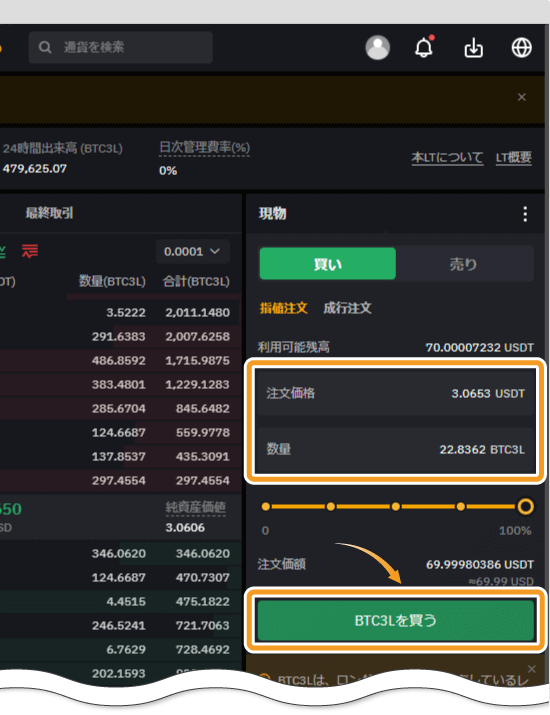Select order row with total 559.9778
This screenshot has width=550, height=715.
pos(121,433)
